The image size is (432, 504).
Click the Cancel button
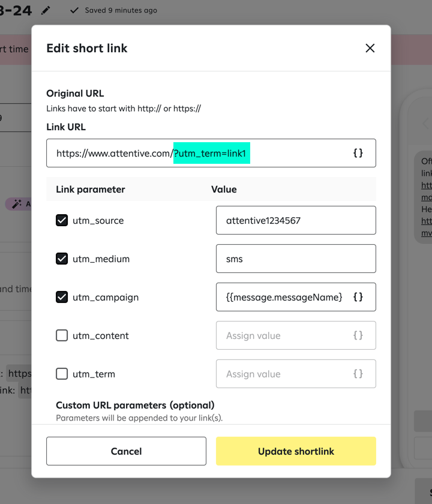[126, 451]
